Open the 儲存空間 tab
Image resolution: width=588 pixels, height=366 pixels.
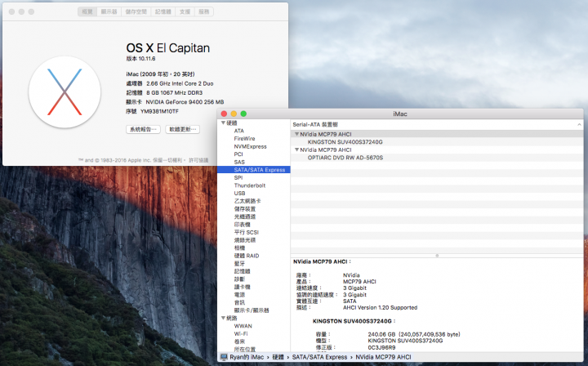click(x=136, y=11)
